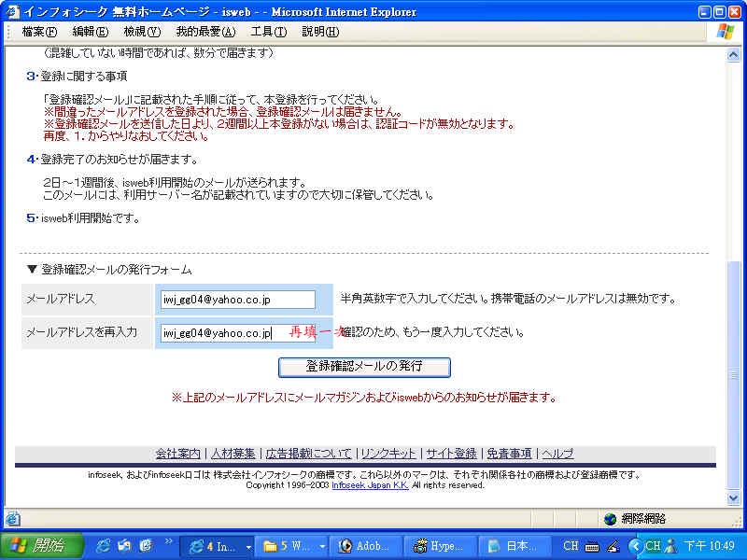This screenshot has width=747, height=560.
Task: Click the CH language bar indicator
Action: click(571, 546)
